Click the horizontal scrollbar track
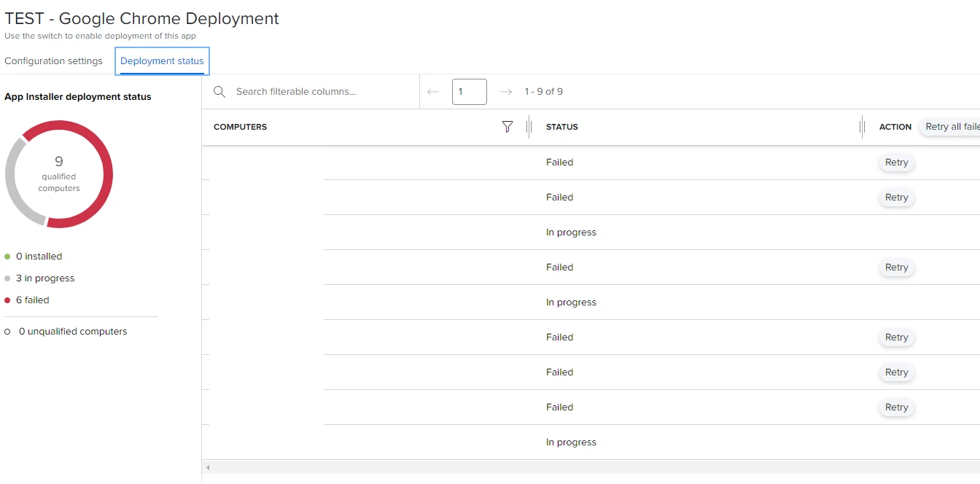Image resolution: width=980 pixels, height=484 pixels. (x=596, y=467)
